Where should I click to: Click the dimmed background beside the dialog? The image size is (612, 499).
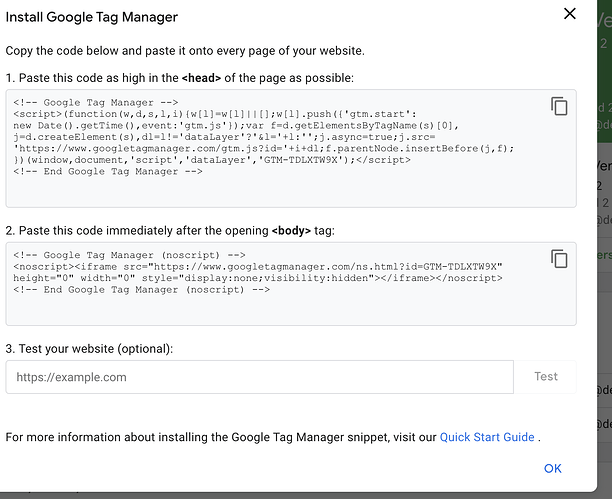coord(605,312)
